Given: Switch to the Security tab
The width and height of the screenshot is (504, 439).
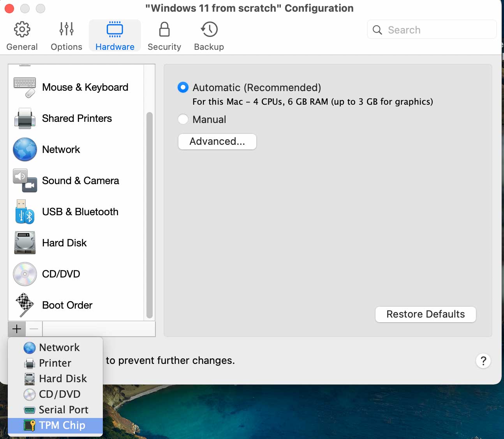Looking at the screenshot, I should point(164,35).
